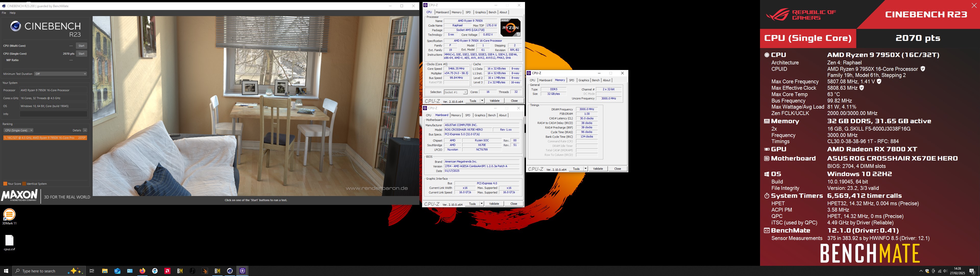Image resolution: width=980 pixels, height=276 pixels.
Task: Open Outlook from the taskbar
Action: (117, 271)
